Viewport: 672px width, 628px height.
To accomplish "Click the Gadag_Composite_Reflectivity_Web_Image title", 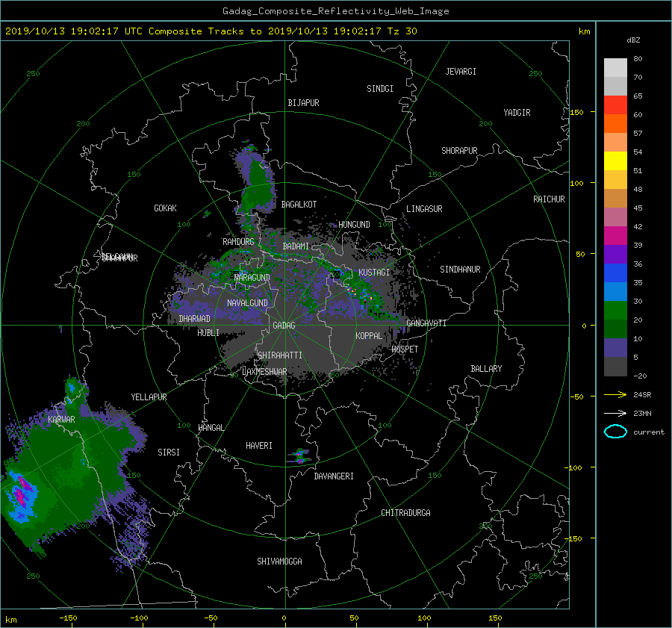I will [x=335, y=11].
